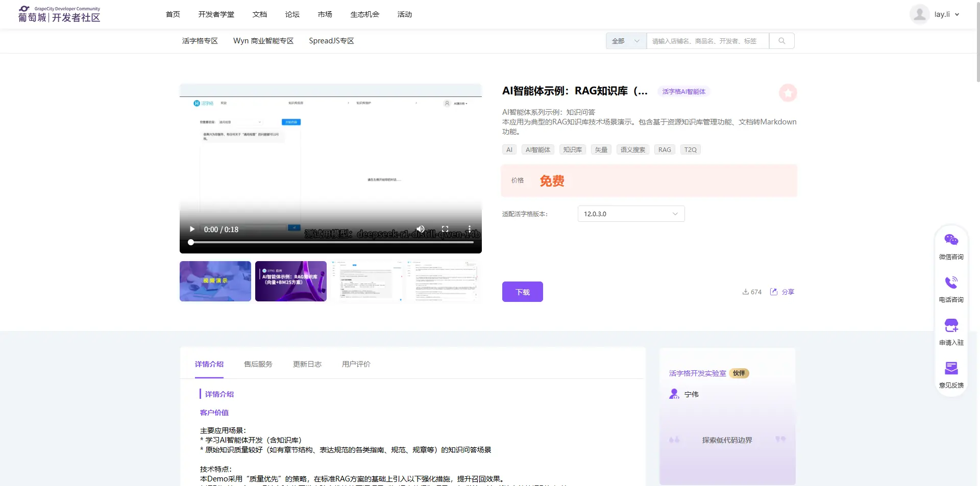Click the 活字格AI智能体 category tag

coord(684,92)
